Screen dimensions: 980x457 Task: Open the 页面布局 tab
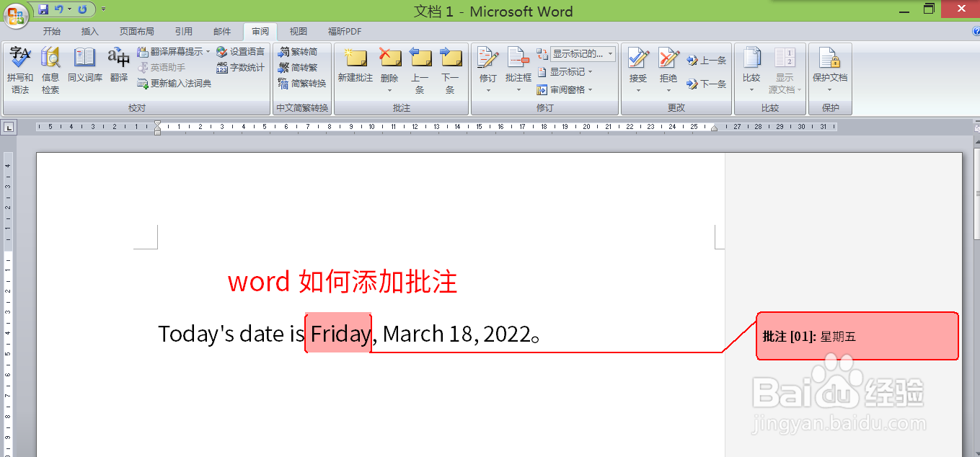click(x=137, y=32)
